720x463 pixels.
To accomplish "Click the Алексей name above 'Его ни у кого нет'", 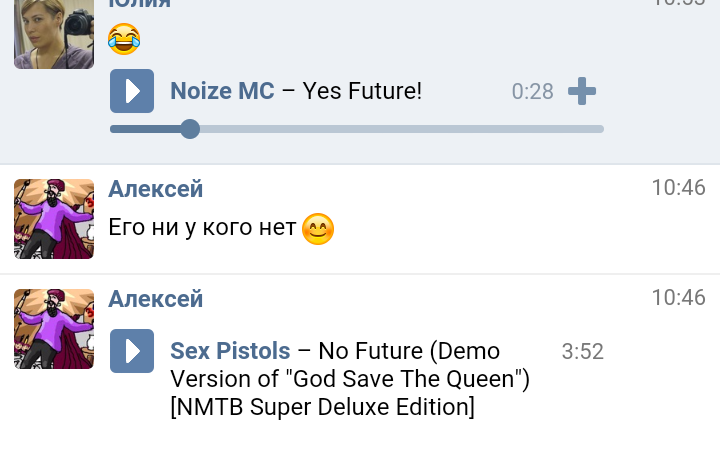I will (156, 188).
